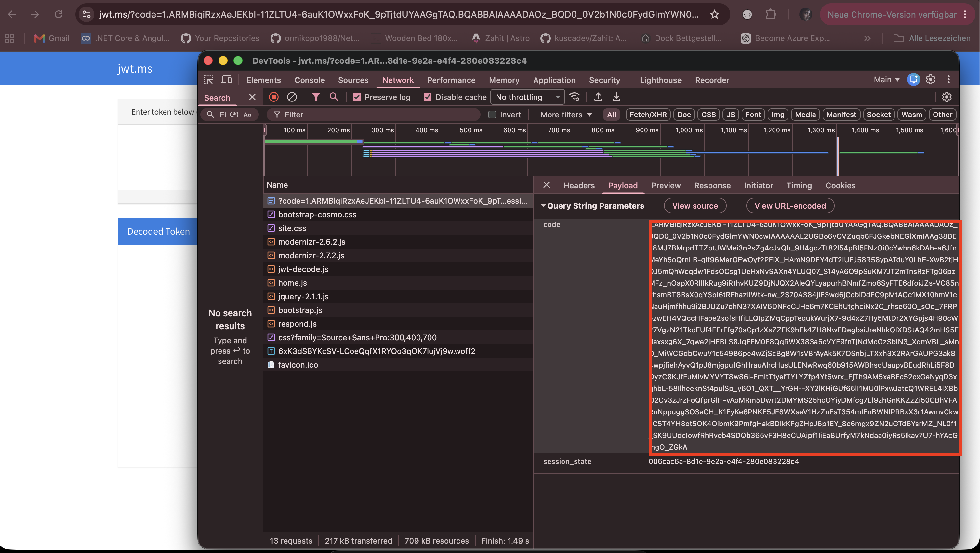Toggle the device toolbar icon

coord(227,80)
